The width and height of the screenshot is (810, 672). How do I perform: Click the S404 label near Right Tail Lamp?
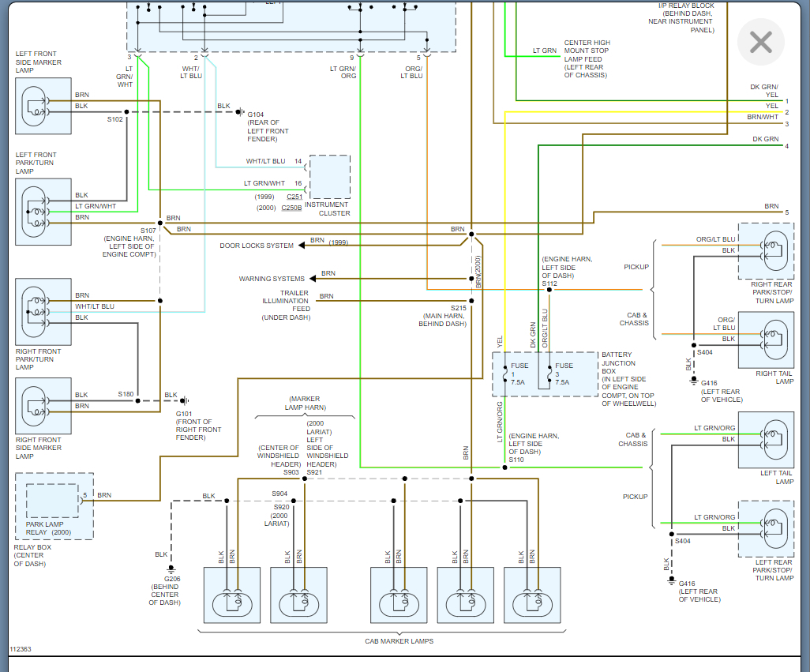click(x=705, y=352)
